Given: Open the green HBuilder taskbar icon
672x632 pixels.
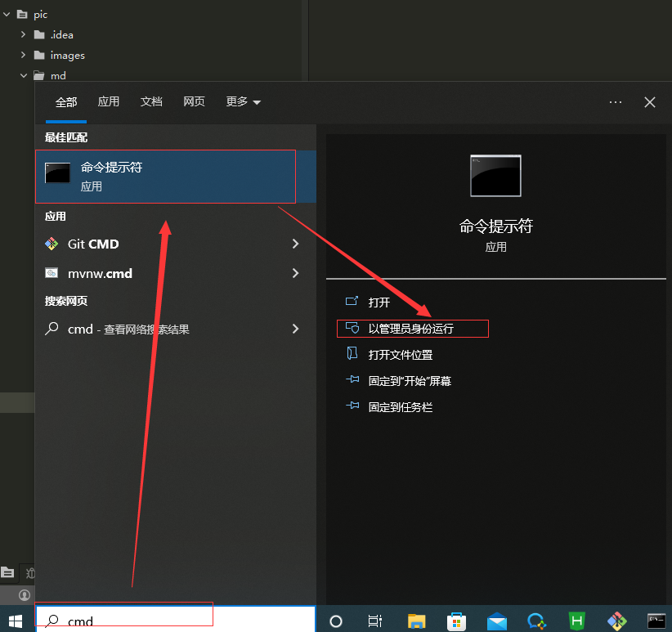Looking at the screenshot, I should pyautogui.click(x=576, y=621).
